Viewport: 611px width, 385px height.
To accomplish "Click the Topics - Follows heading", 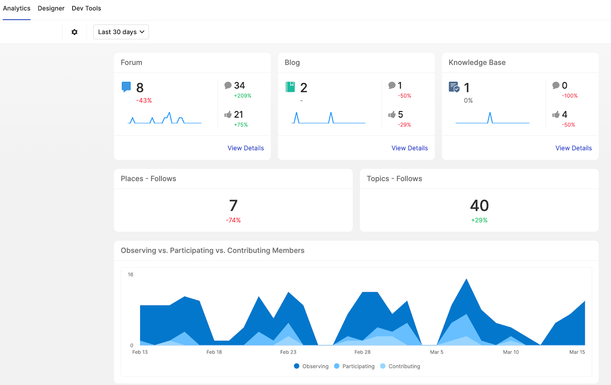I will 394,178.
